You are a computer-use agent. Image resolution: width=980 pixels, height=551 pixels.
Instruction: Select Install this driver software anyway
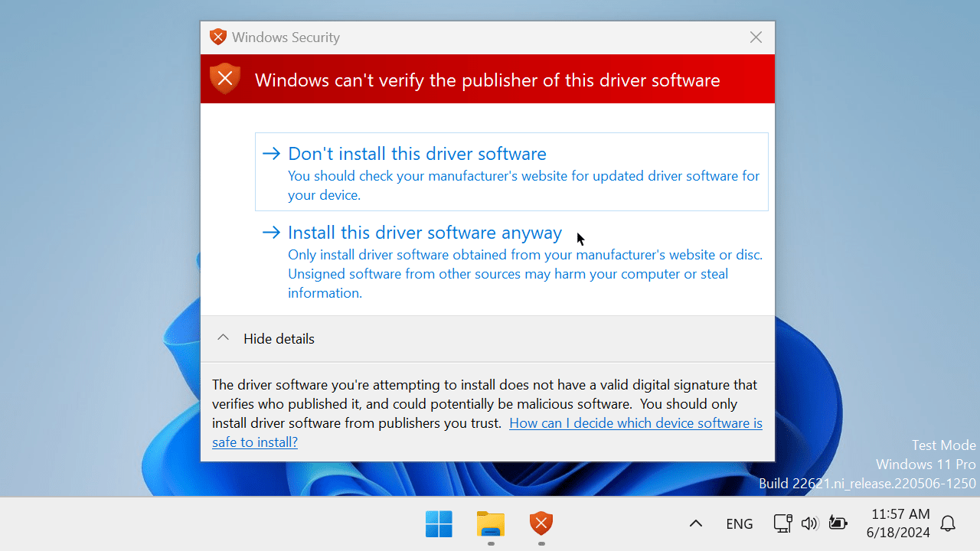coord(425,233)
